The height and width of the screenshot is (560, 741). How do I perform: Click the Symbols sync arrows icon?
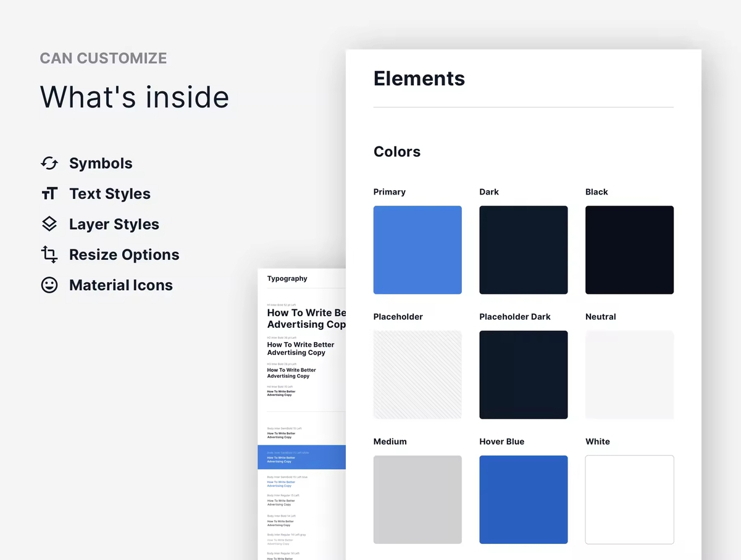click(49, 163)
